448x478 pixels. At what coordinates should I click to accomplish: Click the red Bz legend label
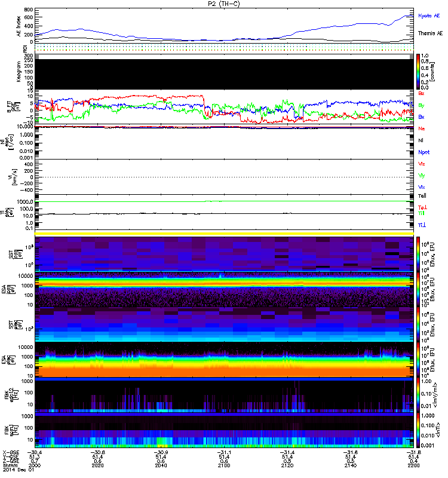pos(421,94)
